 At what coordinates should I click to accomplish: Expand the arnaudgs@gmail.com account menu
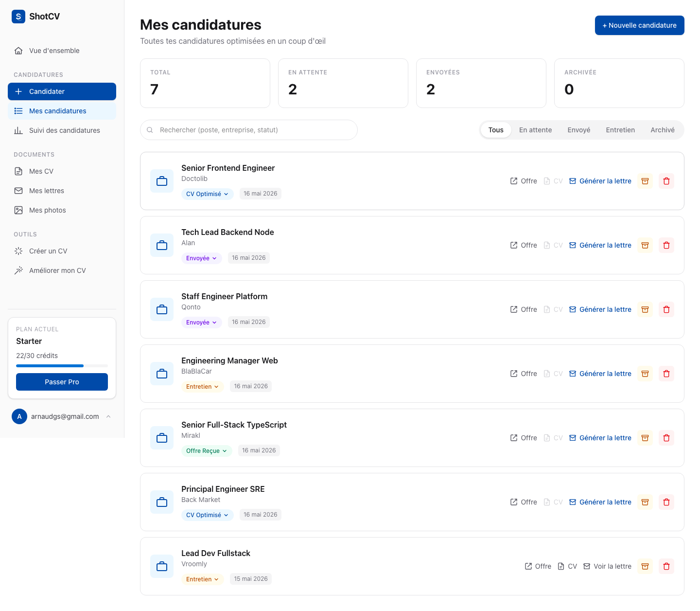pos(62,416)
